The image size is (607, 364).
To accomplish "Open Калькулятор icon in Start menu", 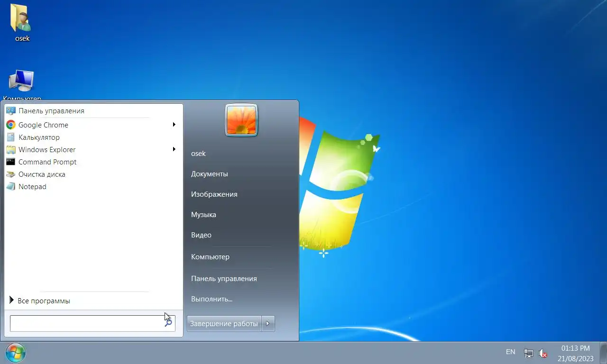I will click(x=11, y=137).
